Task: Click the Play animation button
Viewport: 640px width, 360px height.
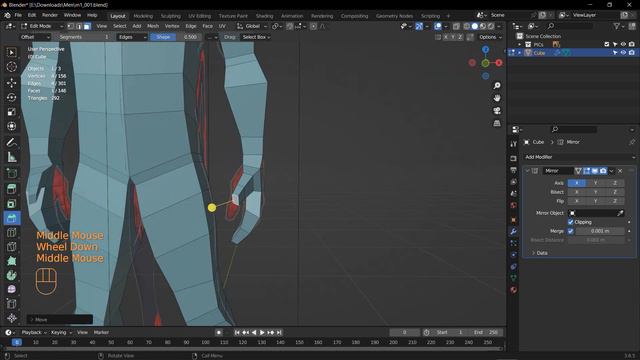Action: pyautogui.click(x=262, y=332)
